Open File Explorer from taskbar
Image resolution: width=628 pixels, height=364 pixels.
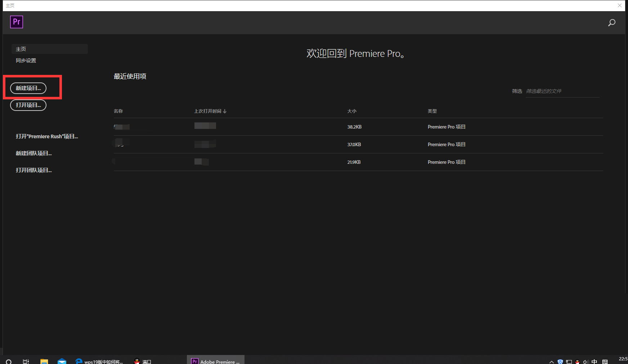pyautogui.click(x=44, y=361)
